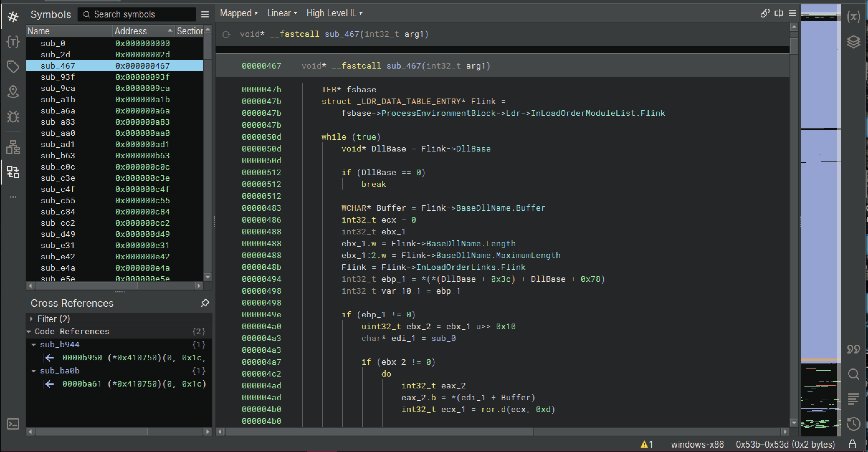Select sub_2d in symbol list
Viewport: 868px width, 452px height.
(x=115, y=55)
